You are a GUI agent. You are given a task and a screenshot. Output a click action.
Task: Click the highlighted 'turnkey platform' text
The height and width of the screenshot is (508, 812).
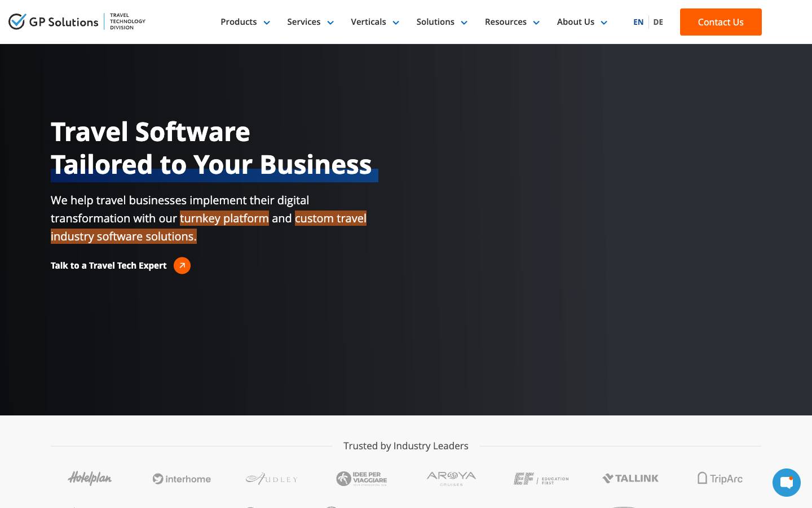point(224,218)
